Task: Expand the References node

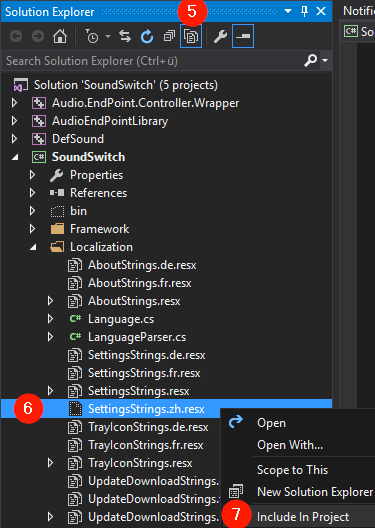Action: 33,193
